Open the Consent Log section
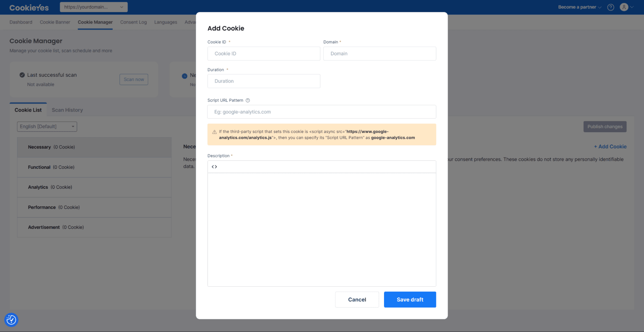 click(133, 22)
